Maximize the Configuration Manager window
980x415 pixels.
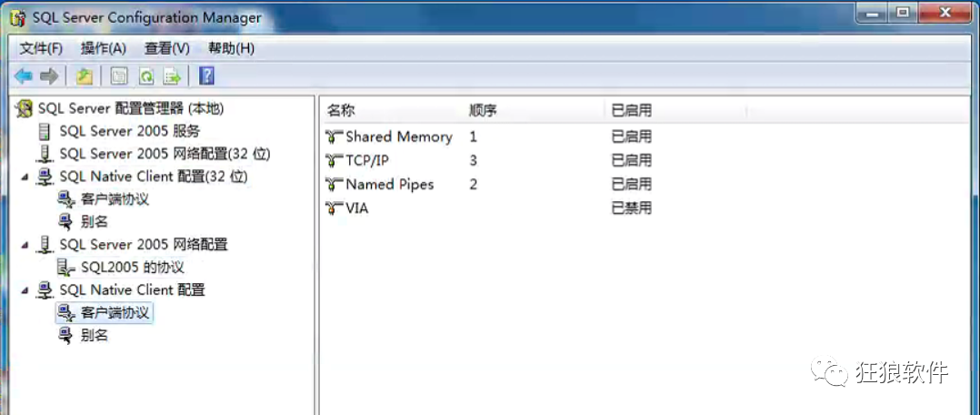[x=903, y=13]
